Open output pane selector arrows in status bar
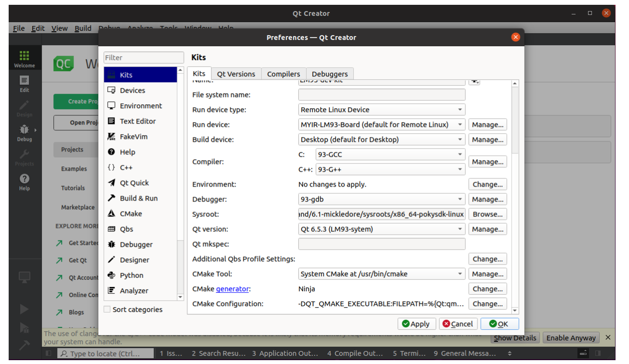This screenshot has height=364, width=629. pyautogui.click(x=510, y=353)
